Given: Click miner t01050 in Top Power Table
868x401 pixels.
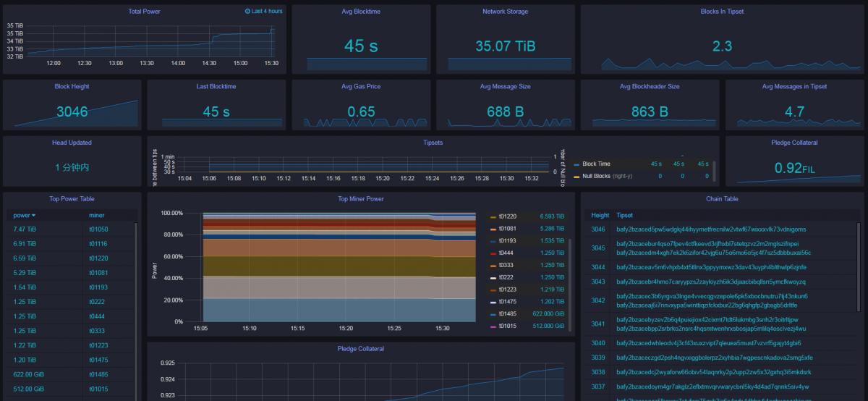Looking at the screenshot, I should click(x=98, y=229).
